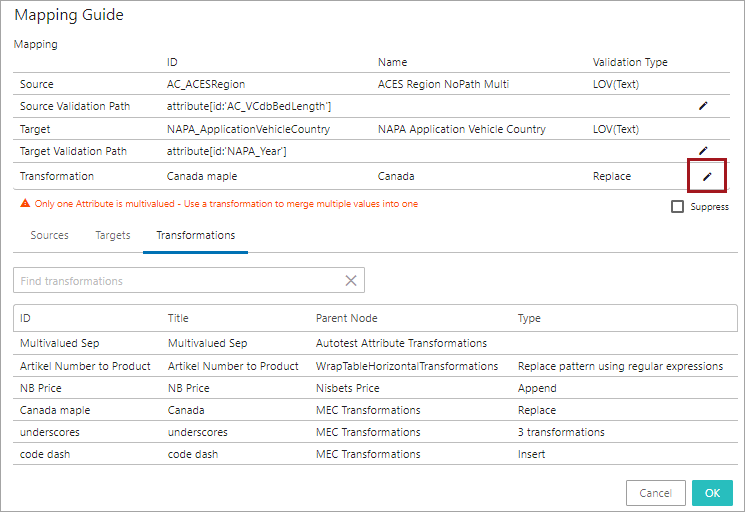
Task: Clear the Find transformations search box
Action: coord(351,281)
